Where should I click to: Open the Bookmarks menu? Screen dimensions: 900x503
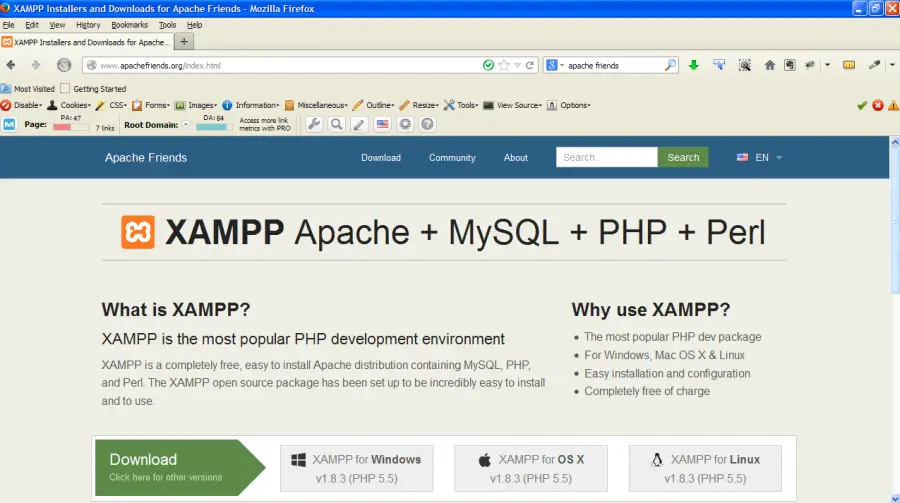pyautogui.click(x=130, y=25)
